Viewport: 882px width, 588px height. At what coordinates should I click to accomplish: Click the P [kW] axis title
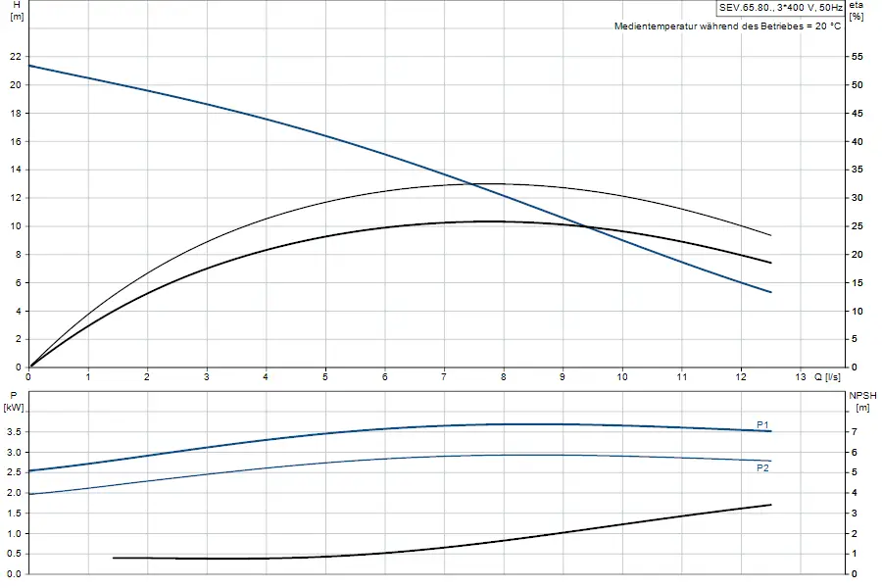14,402
